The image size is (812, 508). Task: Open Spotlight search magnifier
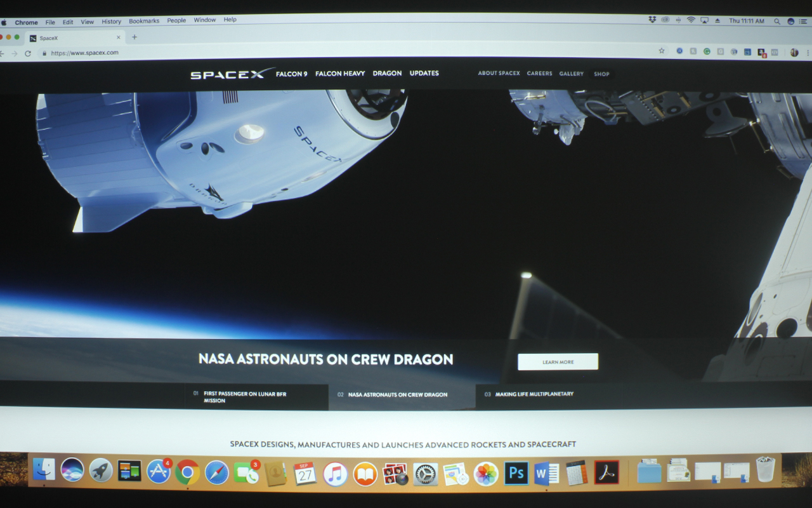[777, 21]
